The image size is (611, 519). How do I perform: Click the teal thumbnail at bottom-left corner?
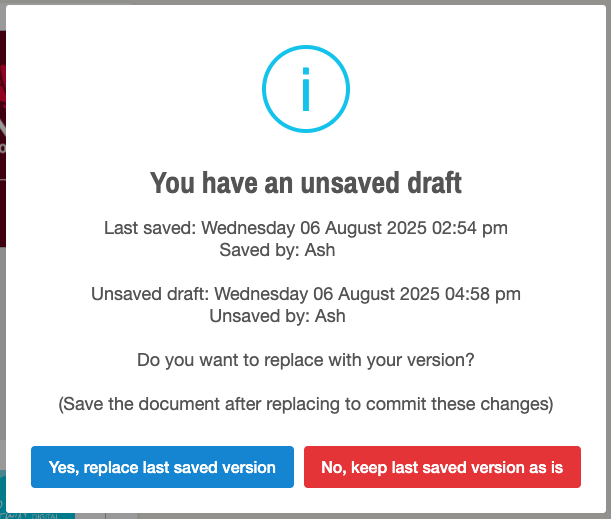(x=40, y=512)
